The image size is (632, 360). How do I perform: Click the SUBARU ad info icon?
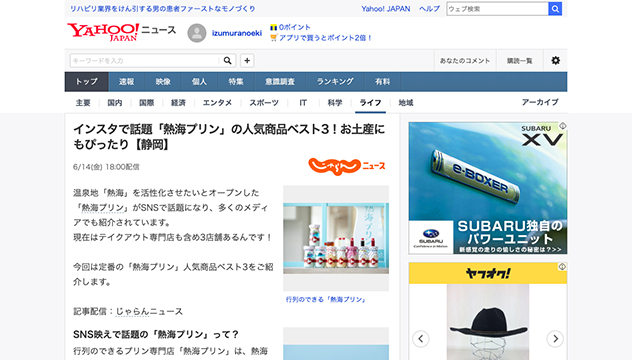click(563, 126)
